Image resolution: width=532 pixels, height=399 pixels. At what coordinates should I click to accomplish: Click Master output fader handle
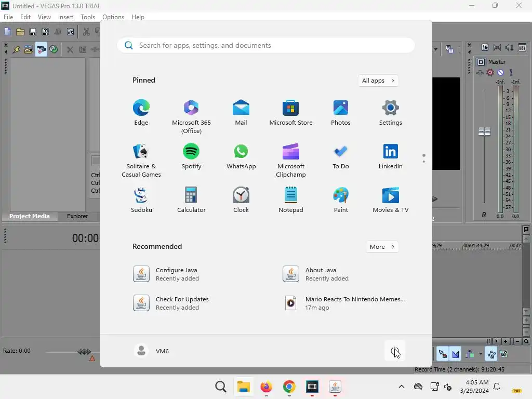pyautogui.click(x=484, y=131)
